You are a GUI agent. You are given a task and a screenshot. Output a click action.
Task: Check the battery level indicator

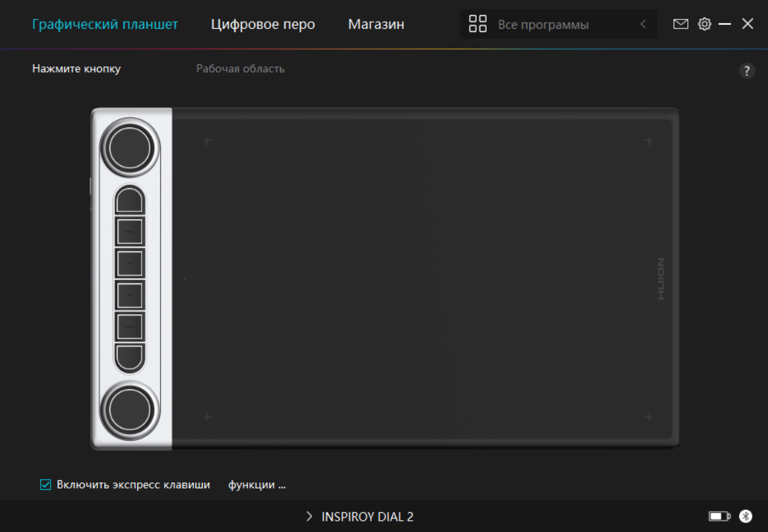pos(719,516)
